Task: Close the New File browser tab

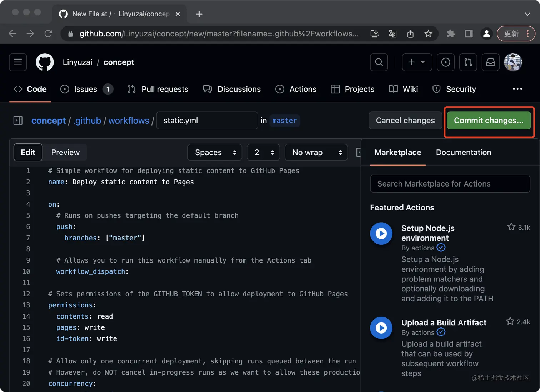Action: [x=177, y=14]
